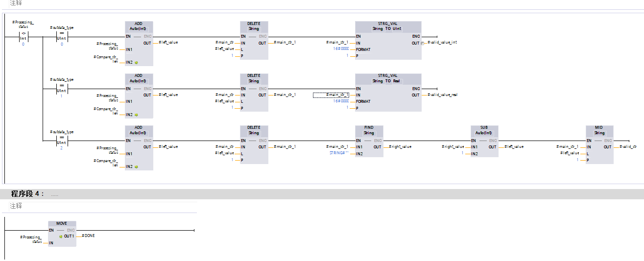Click the add-output star on the MOVE block

tap(61, 236)
